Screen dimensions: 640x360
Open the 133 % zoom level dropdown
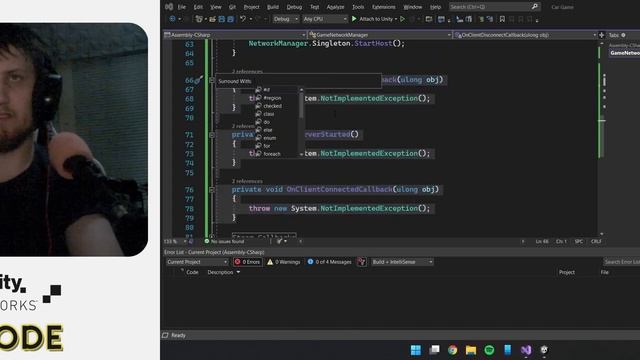176,242
